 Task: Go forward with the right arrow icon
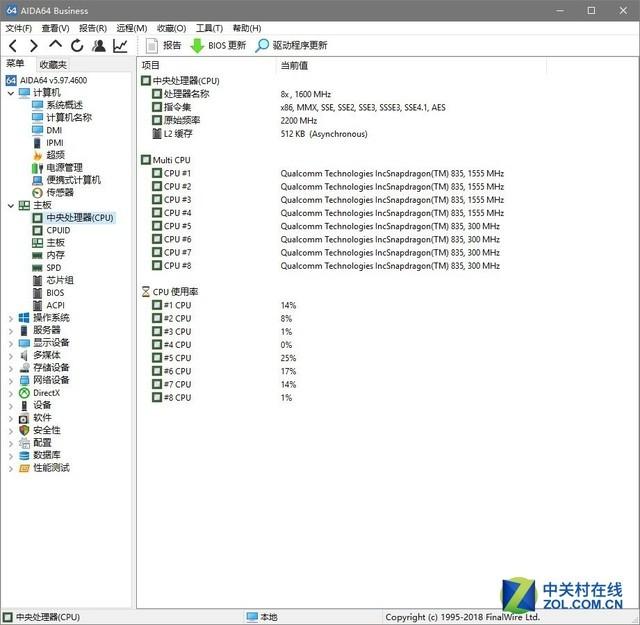tap(34, 46)
